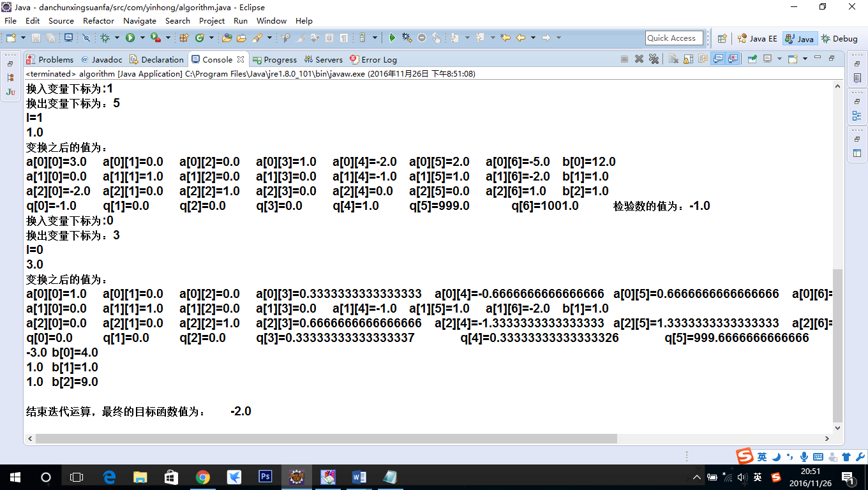Open the File menu
Viewport: 868px width, 490px height.
(10, 20)
